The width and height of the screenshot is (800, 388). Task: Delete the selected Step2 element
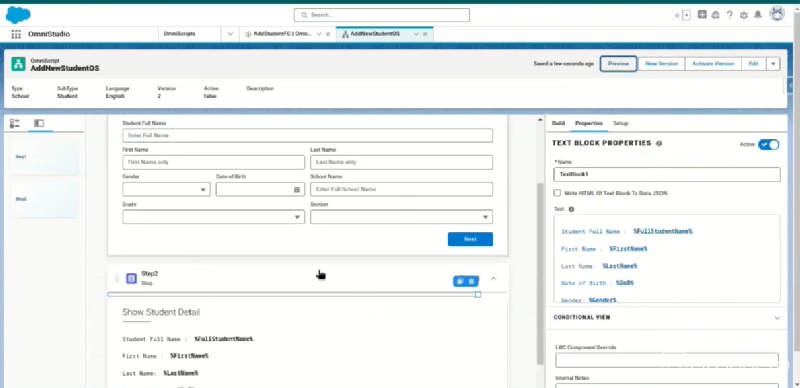(471, 281)
